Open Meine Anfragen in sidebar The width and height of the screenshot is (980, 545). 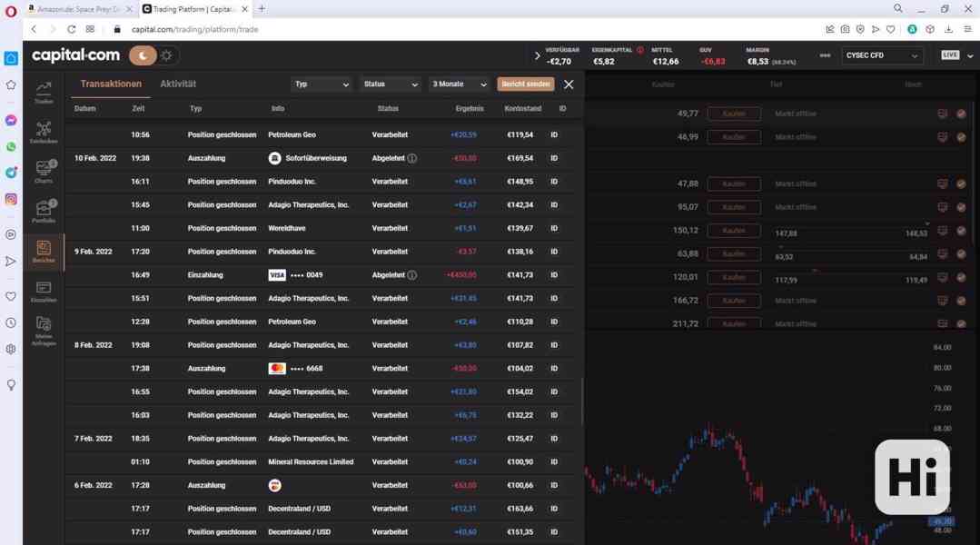[44, 330]
